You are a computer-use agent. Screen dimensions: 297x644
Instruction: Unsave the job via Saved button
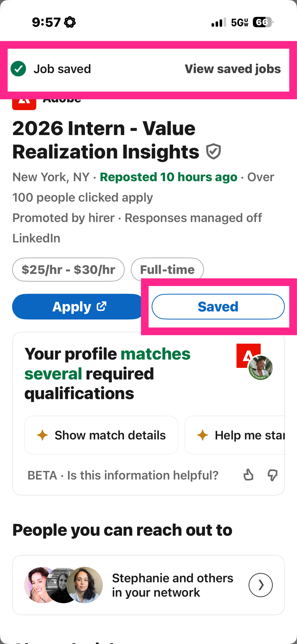[218, 306]
